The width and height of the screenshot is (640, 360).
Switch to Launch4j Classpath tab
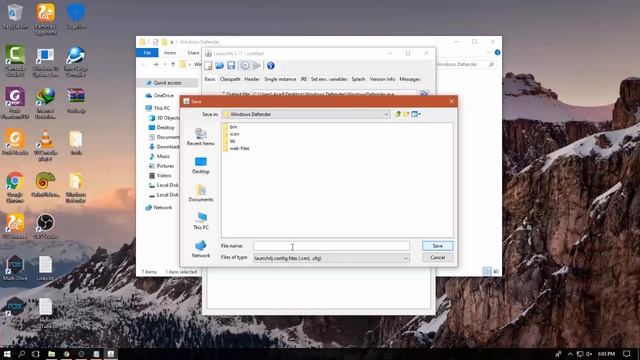(230, 79)
